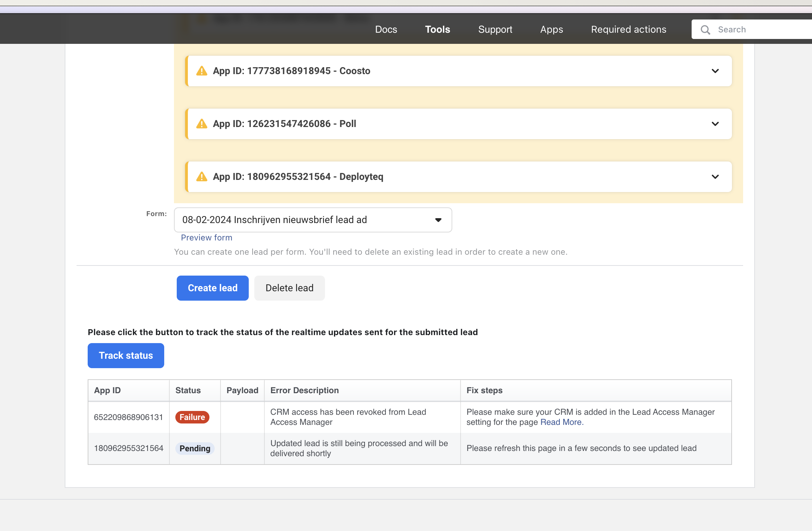Viewport: 812px width, 531px height.
Task: Click the Create lead button
Action: pyautogui.click(x=213, y=288)
